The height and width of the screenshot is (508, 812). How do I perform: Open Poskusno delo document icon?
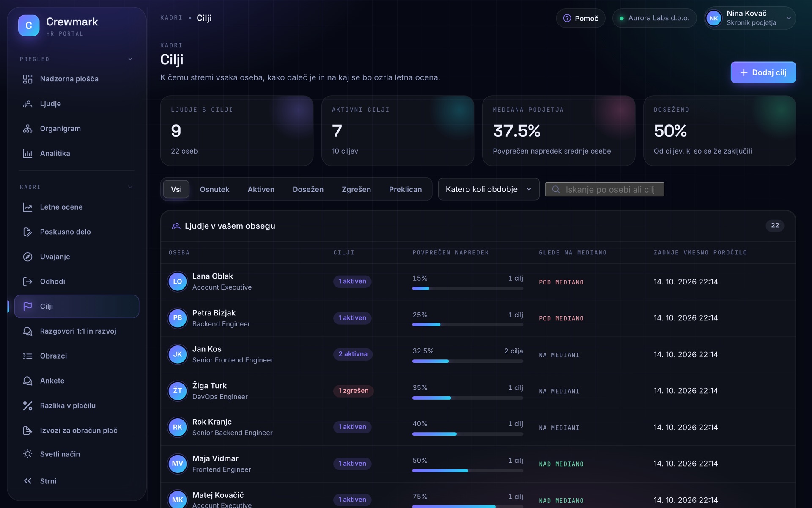click(27, 232)
